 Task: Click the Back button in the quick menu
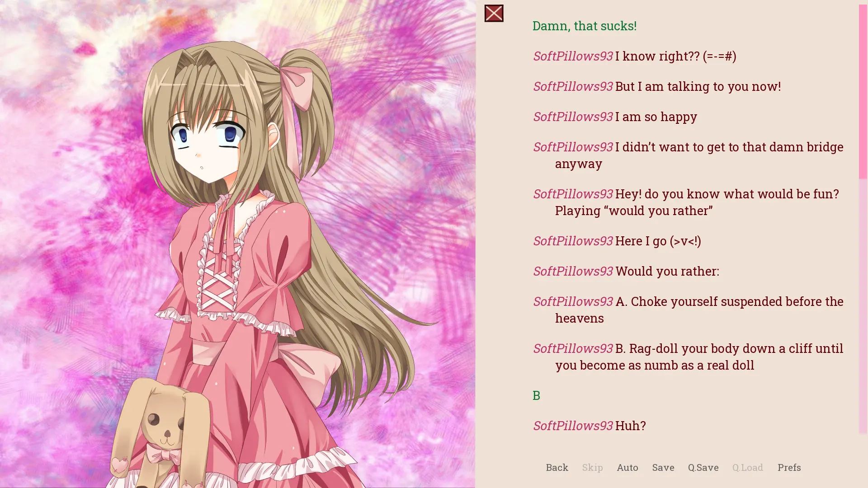[x=557, y=467]
